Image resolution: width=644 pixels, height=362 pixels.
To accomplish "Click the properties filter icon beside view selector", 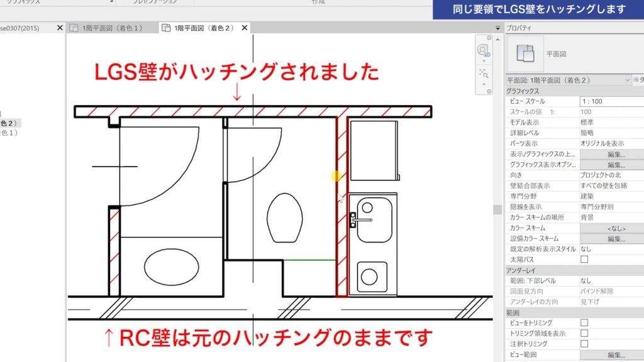I will 638,79.
